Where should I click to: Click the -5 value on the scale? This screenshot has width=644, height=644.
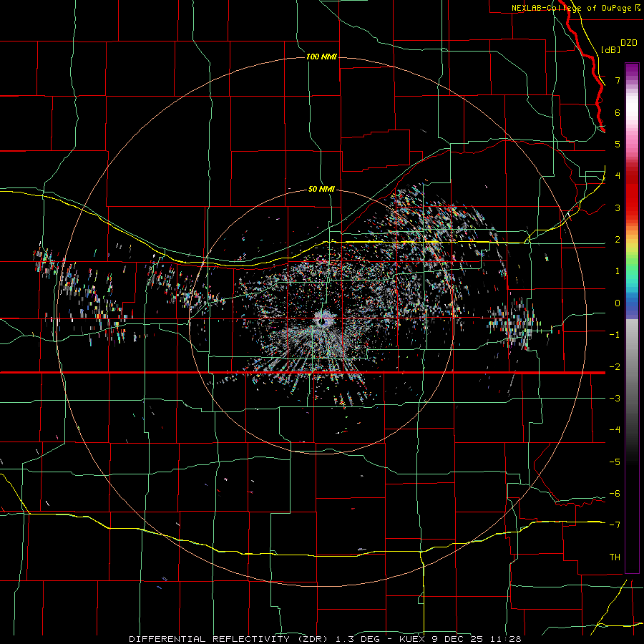point(615,462)
